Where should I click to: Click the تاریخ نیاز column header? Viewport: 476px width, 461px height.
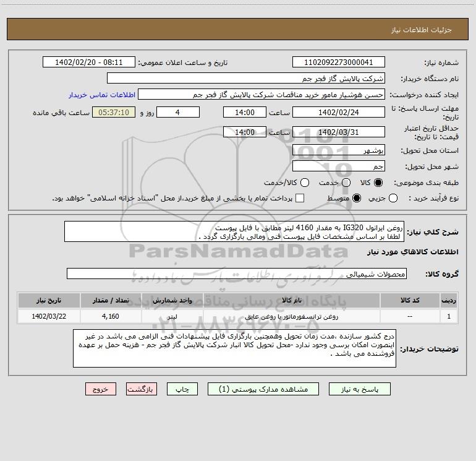49,300
